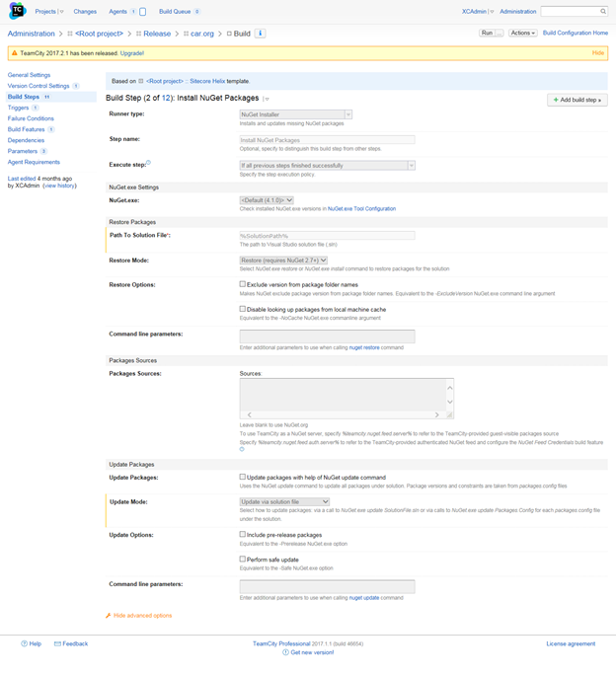The height and width of the screenshot is (674, 616).
Task: Click the top search input box
Action: click(x=574, y=12)
